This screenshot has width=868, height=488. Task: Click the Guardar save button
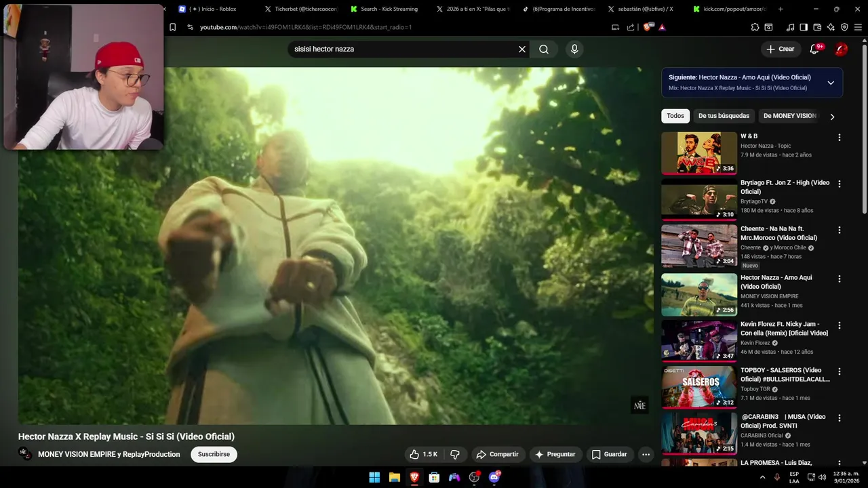tap(609, 454)
